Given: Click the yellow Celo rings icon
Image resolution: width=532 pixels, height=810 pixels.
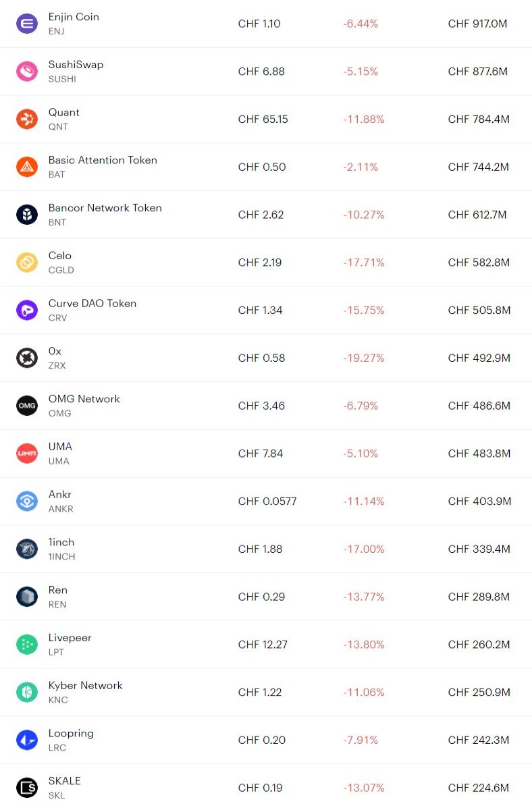Looking at the screenshot, I should 27,263.
